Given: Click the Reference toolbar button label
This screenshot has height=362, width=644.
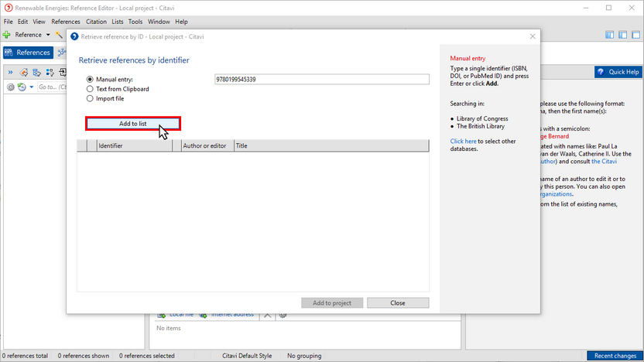Looking at the screenshot, I should click(29, 35).
